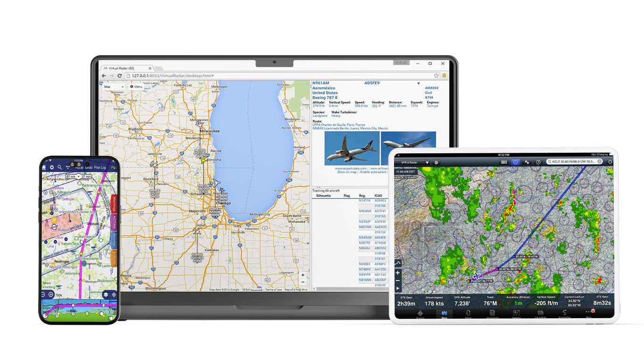644x362 pixels.
Task: Select aircraft N801NN in the tracking list
Action: coord(365,227)
